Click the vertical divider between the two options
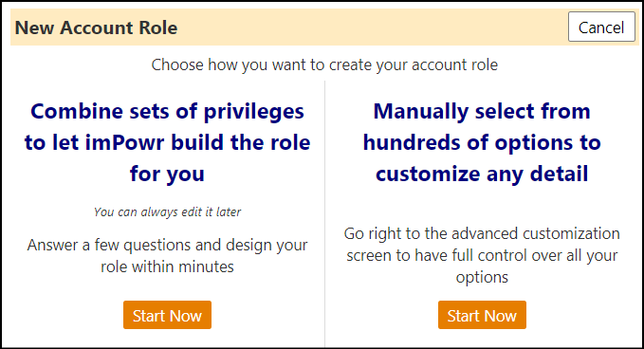Screen dimensions: 644x349 [x=325, y=213]
